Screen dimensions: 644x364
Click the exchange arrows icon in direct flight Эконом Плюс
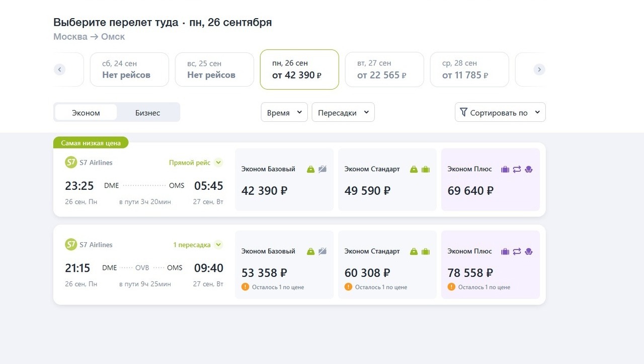(517, 169)
